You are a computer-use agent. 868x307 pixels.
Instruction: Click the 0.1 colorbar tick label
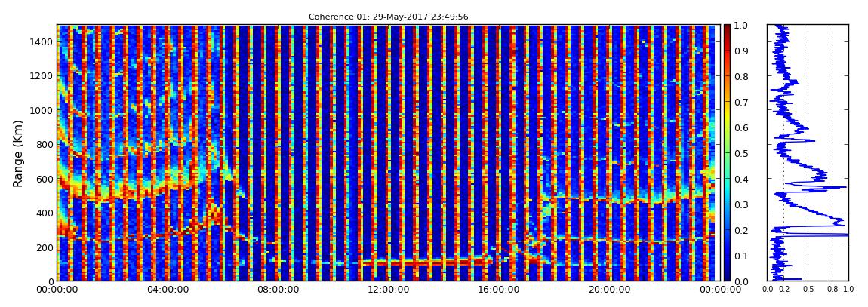740,256
